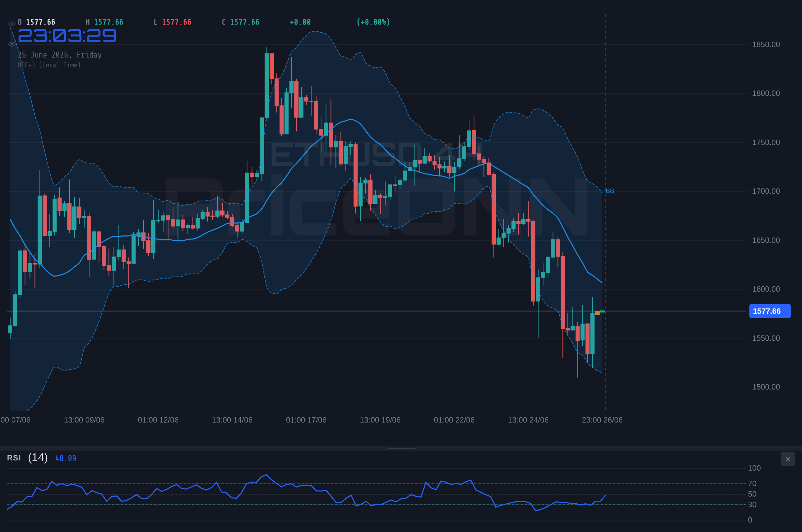Click the close value after C
The image size is (802, 532).
tap(245, 22)
